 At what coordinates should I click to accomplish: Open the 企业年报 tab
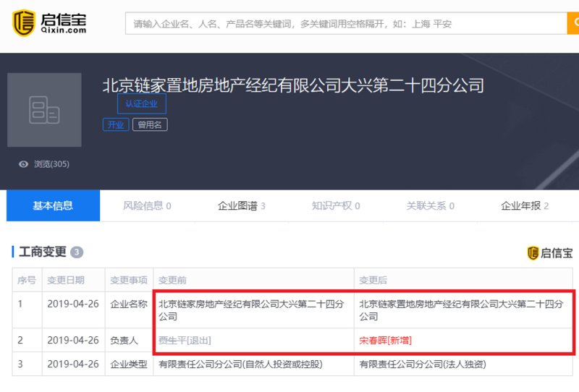pyautogui.click(x=524, y=205)
